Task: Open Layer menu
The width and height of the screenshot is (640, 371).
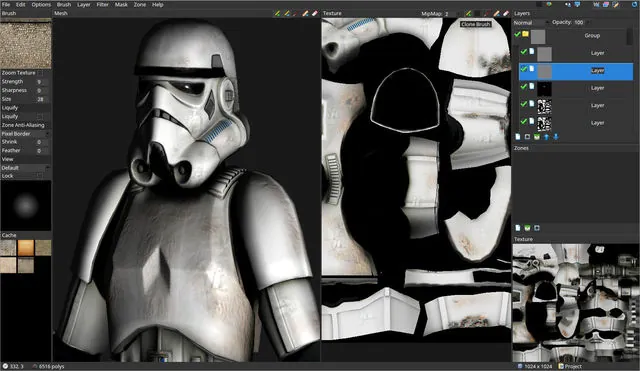Action: click(84, 4)
